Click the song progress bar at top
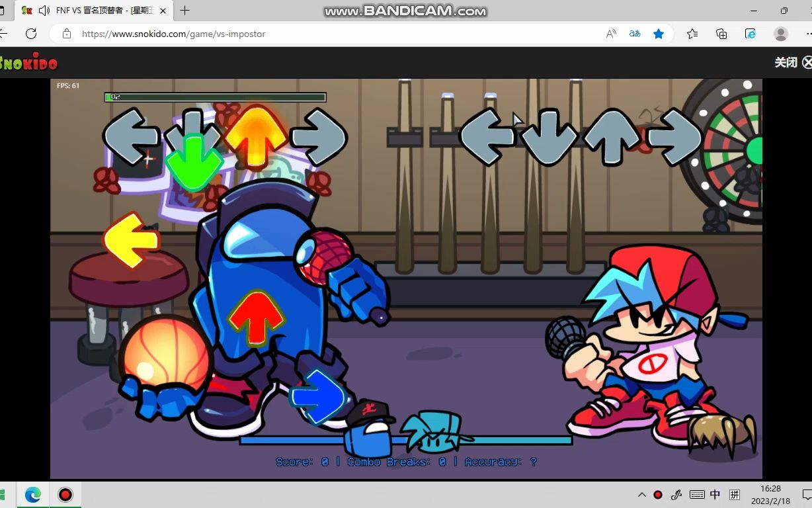The width and height of the screenshot is (812, 508). [x=216, y=97]
